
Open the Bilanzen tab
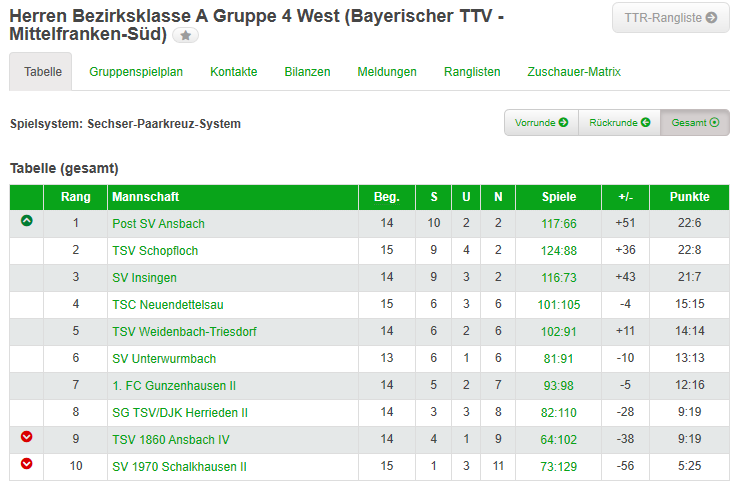click(307, 72)
